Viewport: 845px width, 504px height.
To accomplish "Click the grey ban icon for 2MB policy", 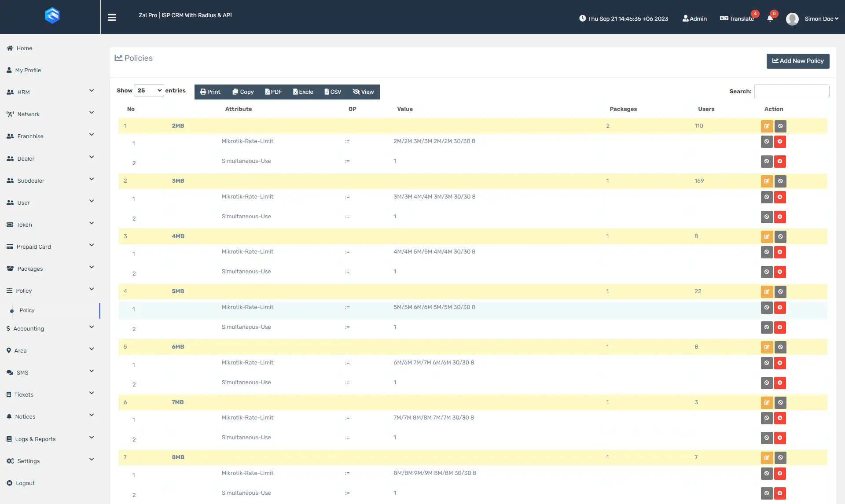I will click(x=780, y=126).
